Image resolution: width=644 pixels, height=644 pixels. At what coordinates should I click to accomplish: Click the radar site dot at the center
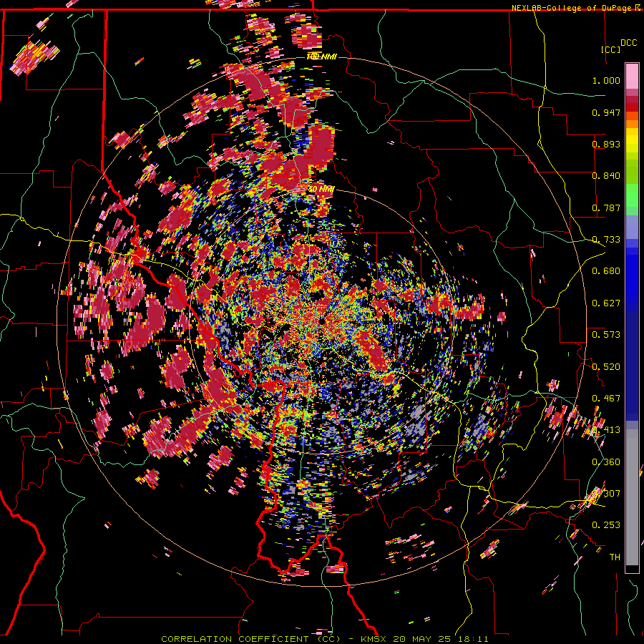[x=321, y=321]
